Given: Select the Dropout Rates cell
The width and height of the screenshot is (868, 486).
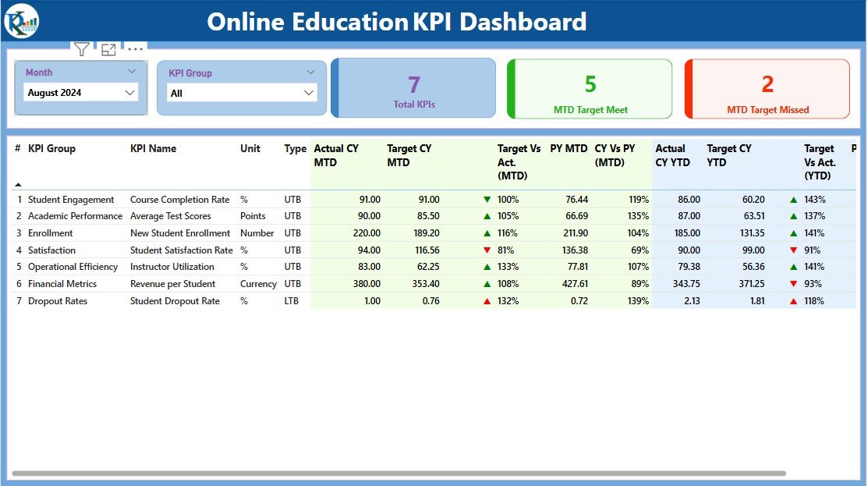Looking at the screenshot, I should 58,301.
